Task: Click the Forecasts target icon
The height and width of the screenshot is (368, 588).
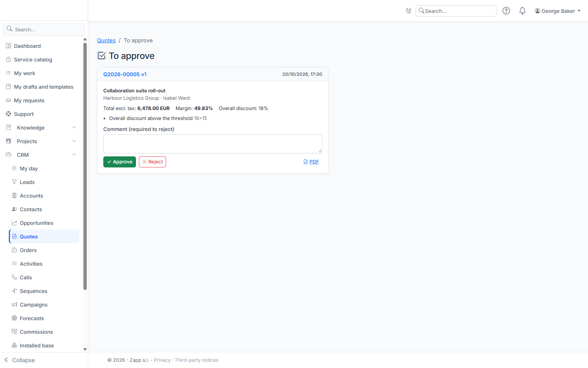Action: coord(14,318)
